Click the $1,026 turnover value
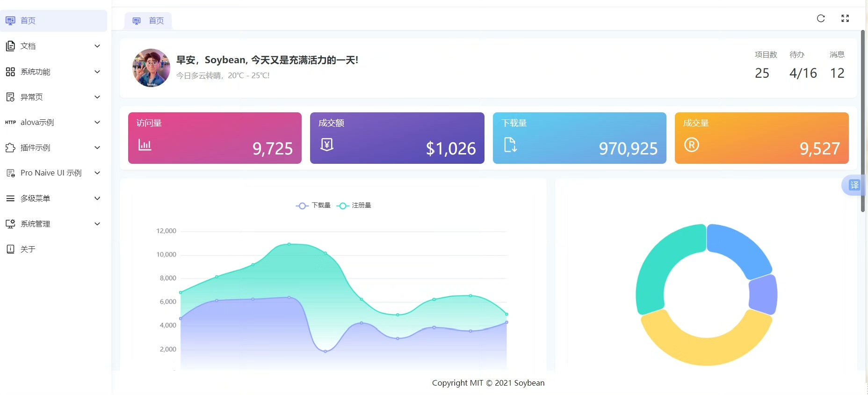This screenshot has height=395, width=868. point(451,148)
